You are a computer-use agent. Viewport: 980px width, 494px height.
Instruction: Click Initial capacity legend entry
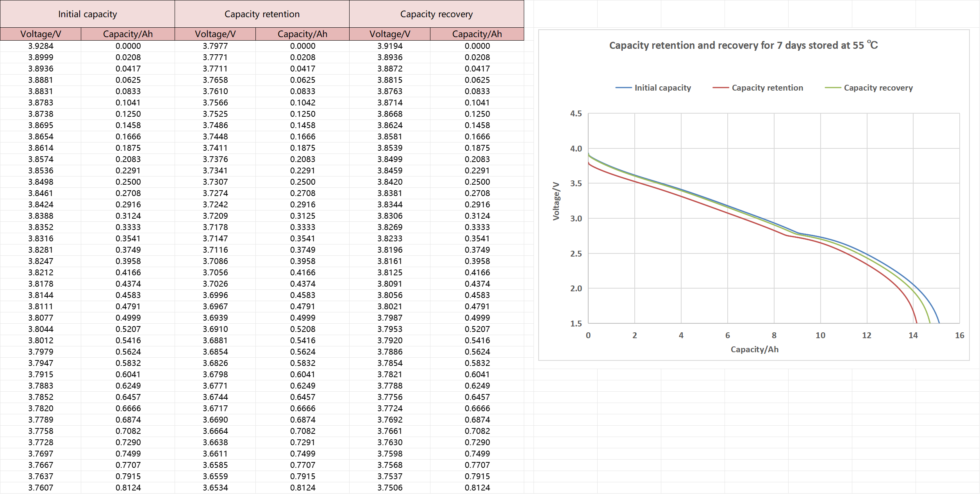[x=662, y=88]
